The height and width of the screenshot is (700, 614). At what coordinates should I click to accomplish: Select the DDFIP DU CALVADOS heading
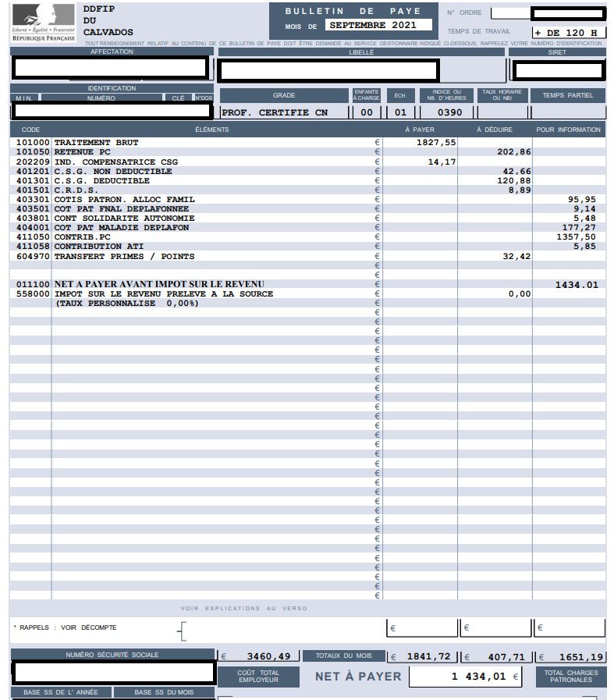point(108,20)
